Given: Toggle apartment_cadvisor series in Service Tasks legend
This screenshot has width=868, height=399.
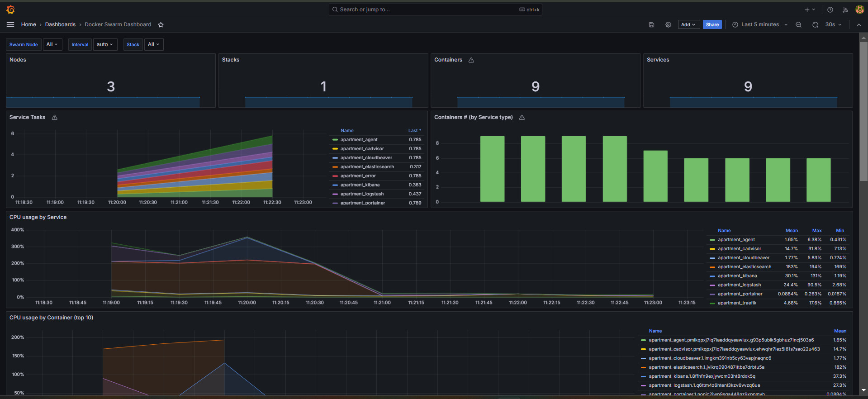Looking at the screenshot, I should click(362, 149).
